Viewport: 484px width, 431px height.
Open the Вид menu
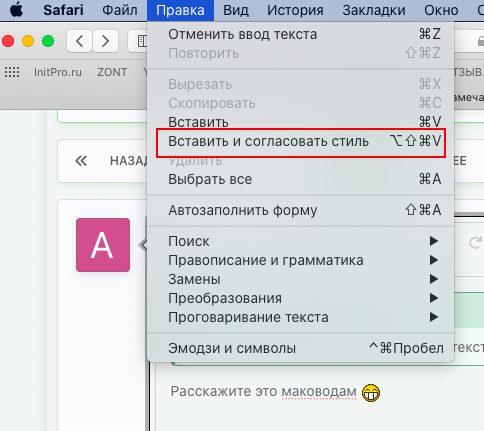(x=236, y=10)
